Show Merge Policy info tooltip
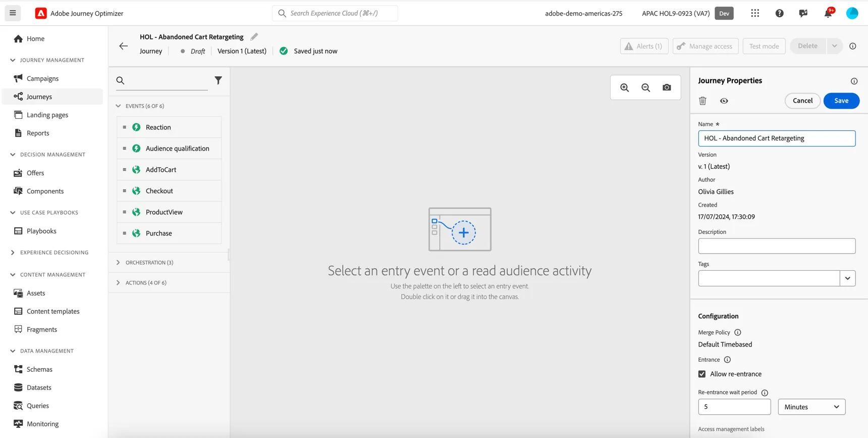This screenshot has height=438, width=868. coord(738,332)
